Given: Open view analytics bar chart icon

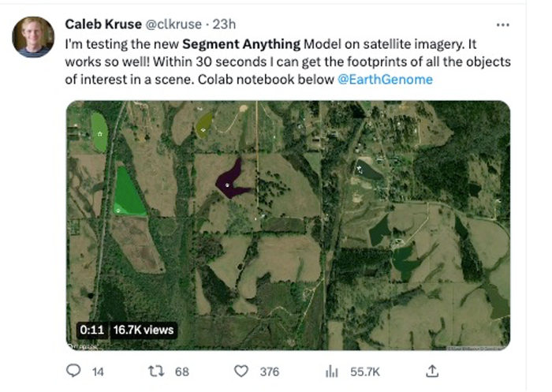Looking at the screenshot, I should 332,371.
